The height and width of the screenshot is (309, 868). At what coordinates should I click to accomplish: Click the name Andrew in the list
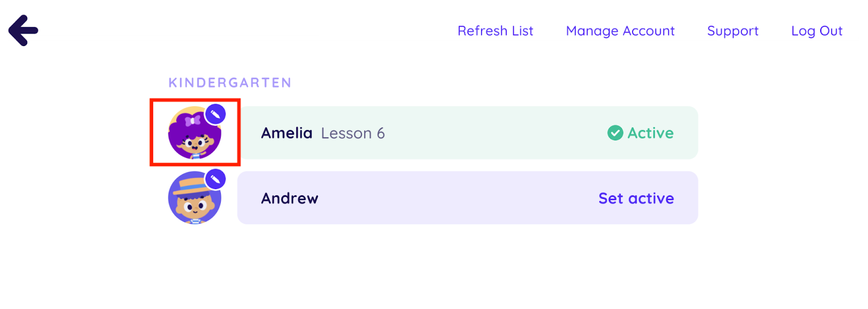[x=290, y=198]
